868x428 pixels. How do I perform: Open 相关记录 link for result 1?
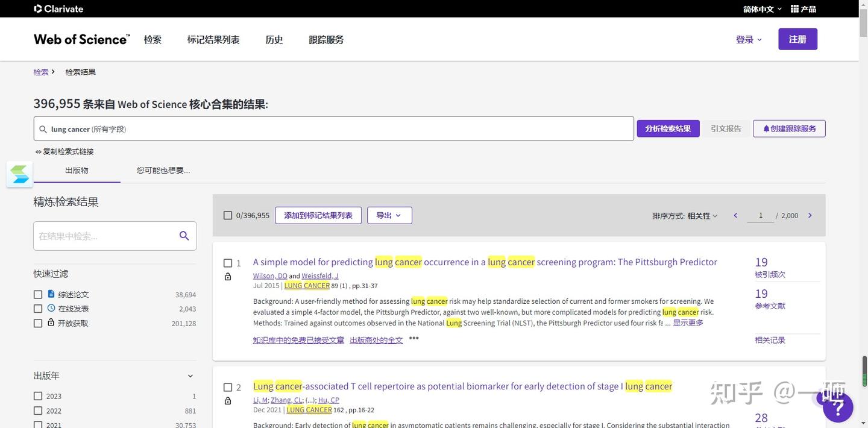[770, 340]
